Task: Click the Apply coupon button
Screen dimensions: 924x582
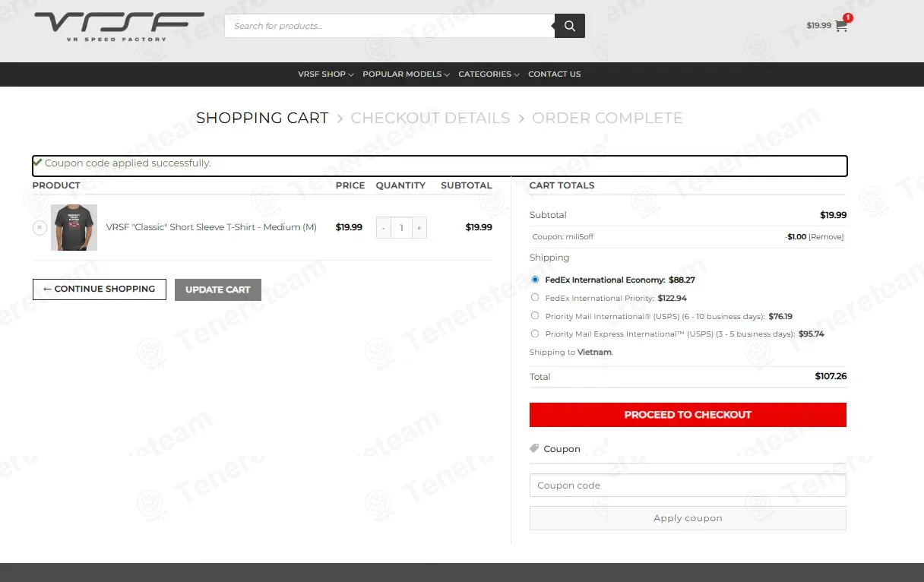Action: click(x=688, y=518)
